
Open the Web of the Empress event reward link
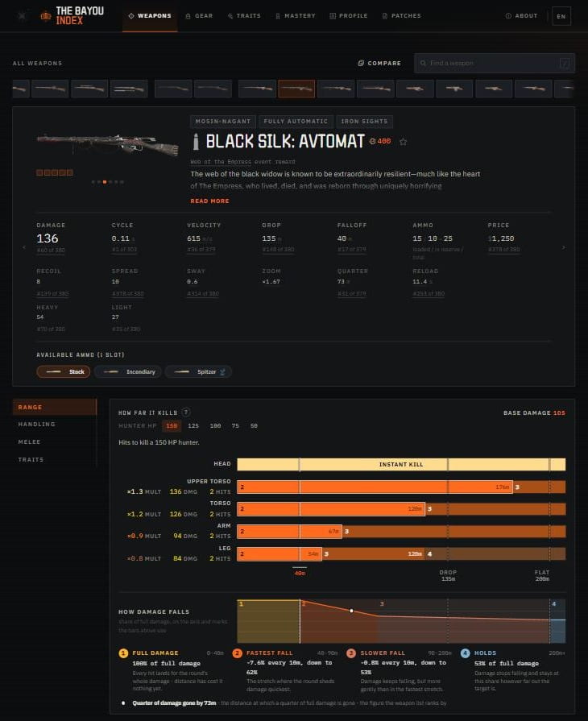(242, 161)
